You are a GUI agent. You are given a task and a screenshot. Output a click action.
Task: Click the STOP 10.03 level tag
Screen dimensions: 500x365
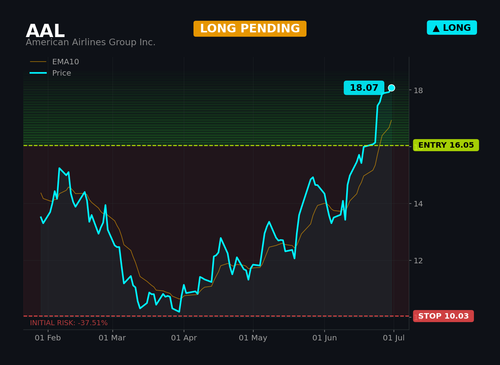point(443,316)
